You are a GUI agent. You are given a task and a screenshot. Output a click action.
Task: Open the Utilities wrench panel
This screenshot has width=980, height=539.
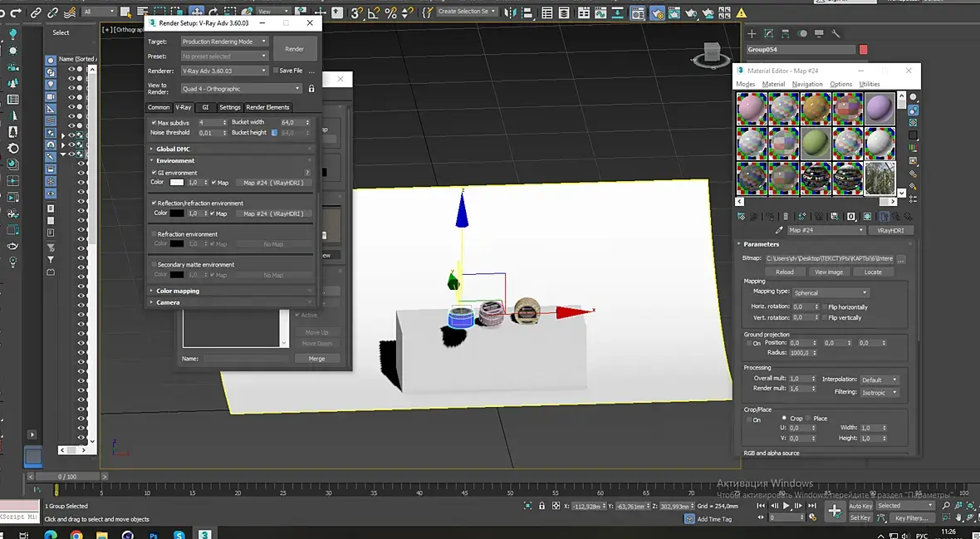click(x=835, y=33)
